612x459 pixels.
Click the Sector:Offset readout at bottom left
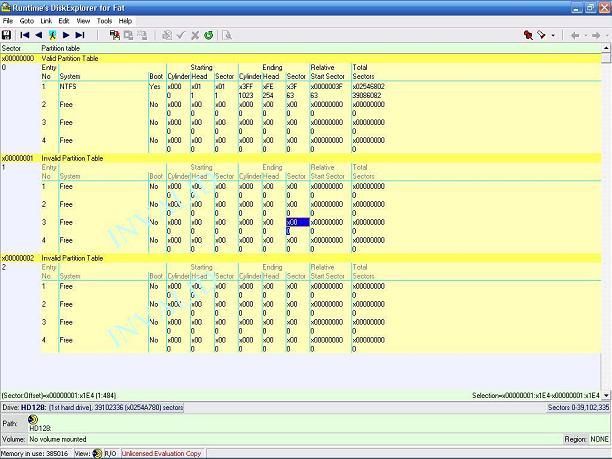click(x=59, y=395)
